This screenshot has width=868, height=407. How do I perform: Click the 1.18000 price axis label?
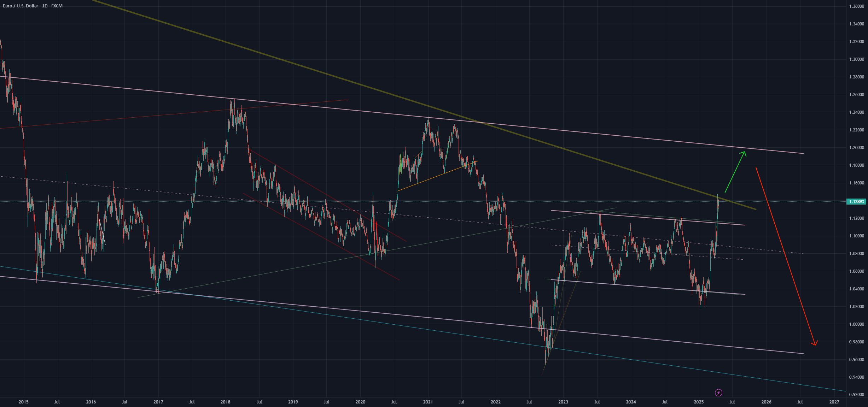pyautogui.click(x=856, y=165)
